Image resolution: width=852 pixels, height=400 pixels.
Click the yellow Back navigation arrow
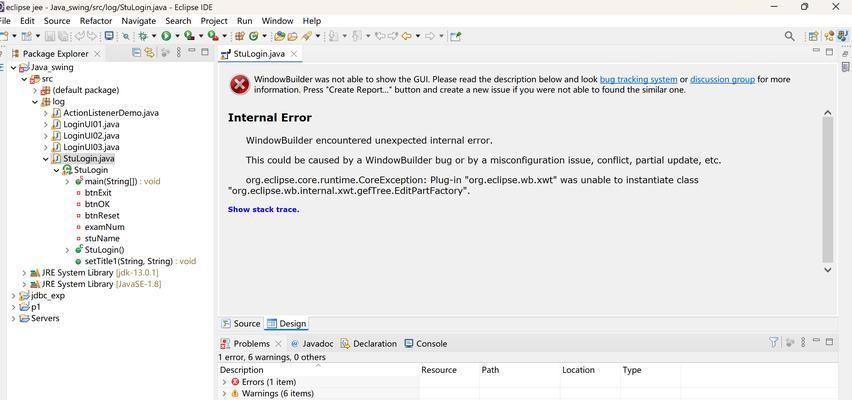[x=406, y=36]
